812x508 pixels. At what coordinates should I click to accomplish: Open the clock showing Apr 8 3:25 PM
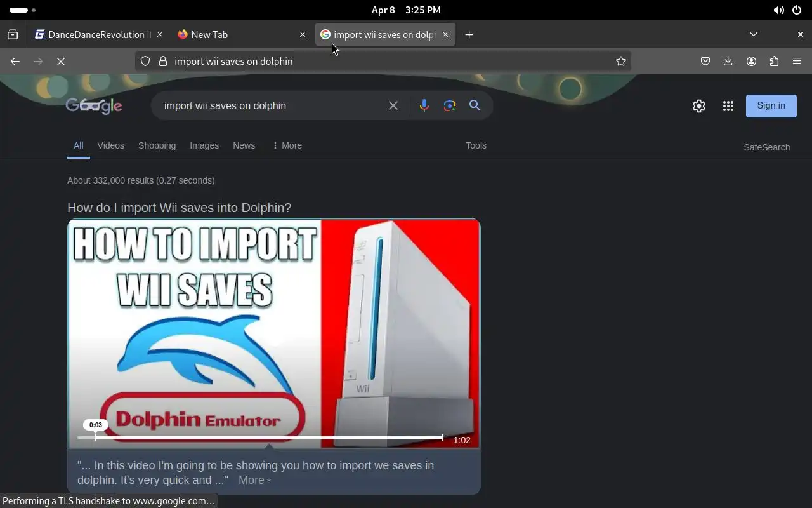point(406,10)
